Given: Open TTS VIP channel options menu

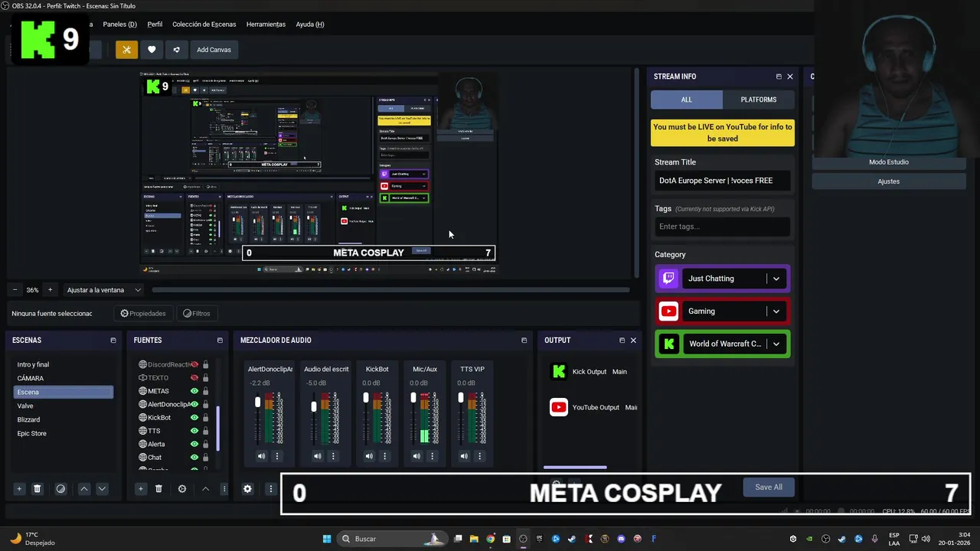Looking at the screenshot, I should [479, 456].
